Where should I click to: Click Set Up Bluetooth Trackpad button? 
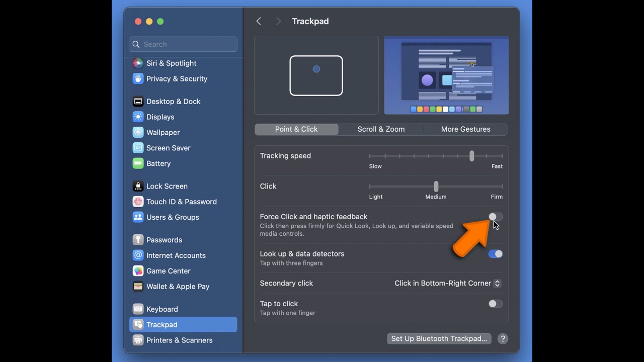(439, 339)
